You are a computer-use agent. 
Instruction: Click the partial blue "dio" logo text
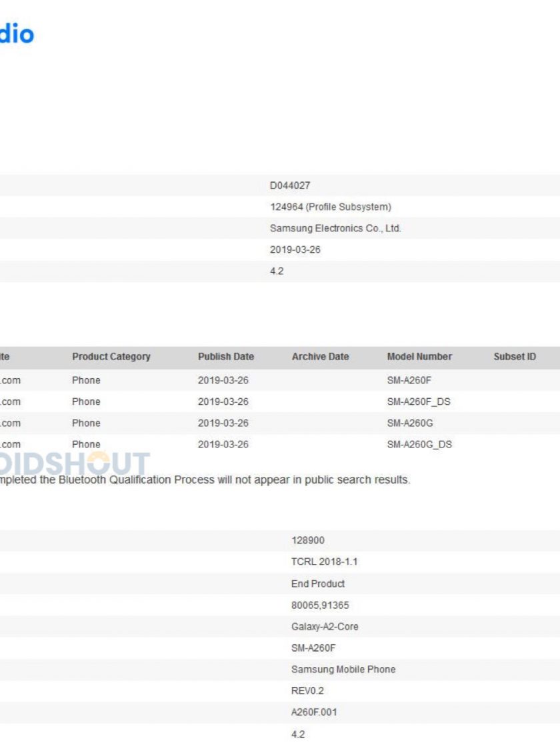[16, 34]
